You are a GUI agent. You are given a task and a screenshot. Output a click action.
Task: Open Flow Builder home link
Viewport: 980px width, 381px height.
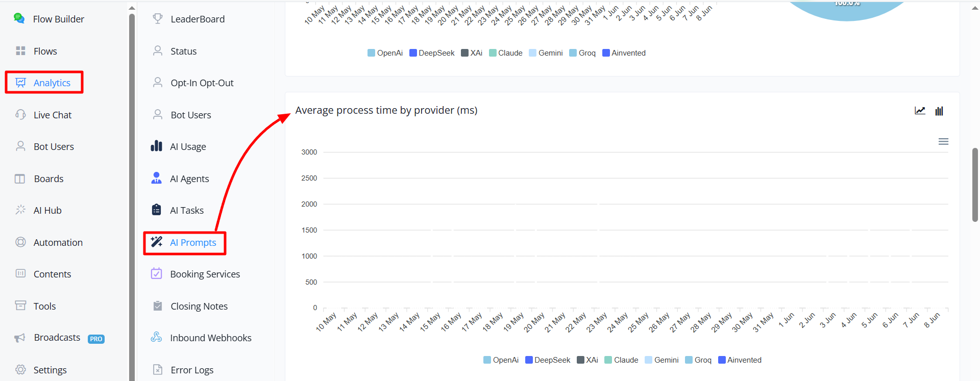pos(49,19)
